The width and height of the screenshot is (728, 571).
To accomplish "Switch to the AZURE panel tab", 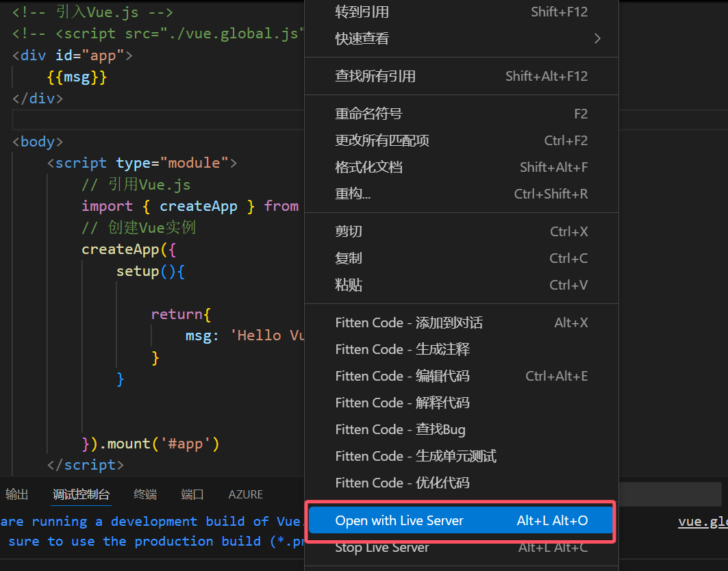I will coord(246,494).
